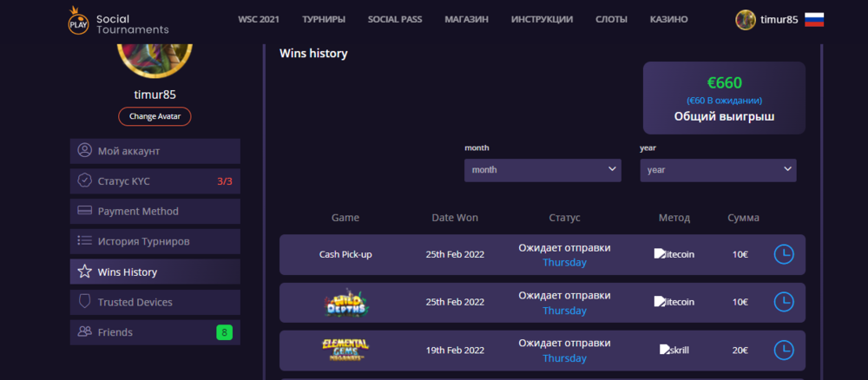Select Статус KYC sidebar item
The width and height of the screenshot is (868, 380).
[x=155, y=181]
